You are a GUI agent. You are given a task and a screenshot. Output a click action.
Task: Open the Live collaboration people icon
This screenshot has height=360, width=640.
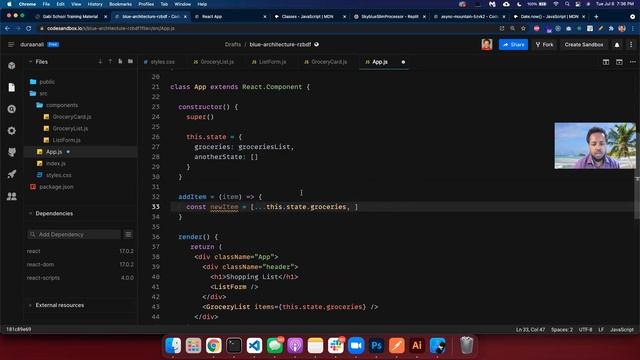(11, 196)
